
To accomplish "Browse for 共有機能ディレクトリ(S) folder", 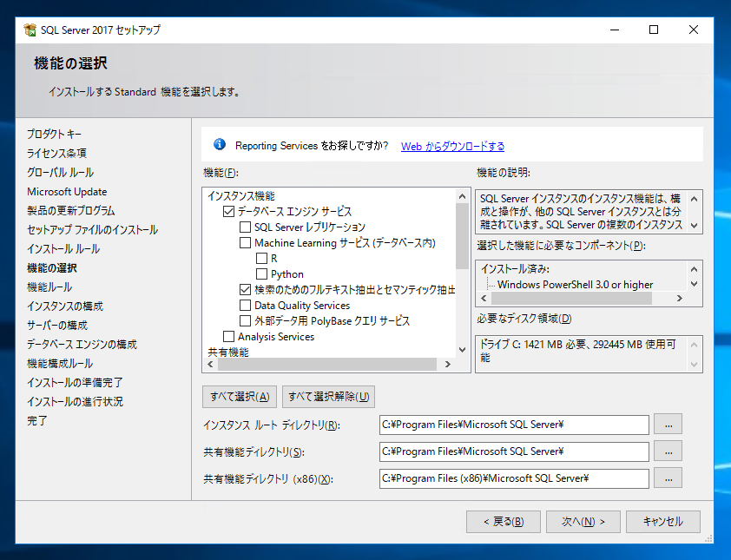I will pos(668,451).
